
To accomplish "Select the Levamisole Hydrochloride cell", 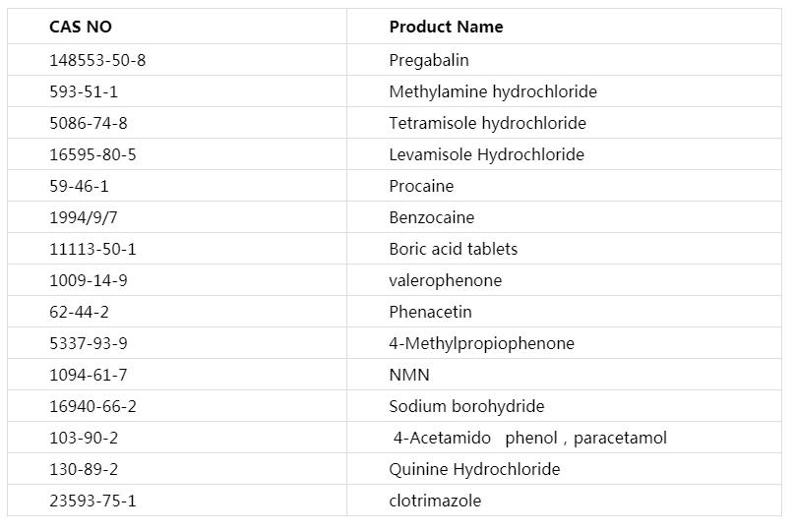I will 486,154.
